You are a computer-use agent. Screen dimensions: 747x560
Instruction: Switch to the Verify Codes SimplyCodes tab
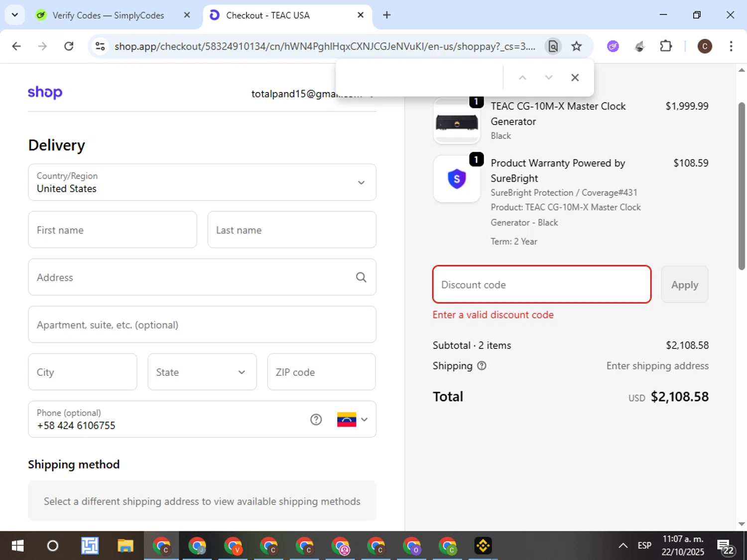[108, 15]
